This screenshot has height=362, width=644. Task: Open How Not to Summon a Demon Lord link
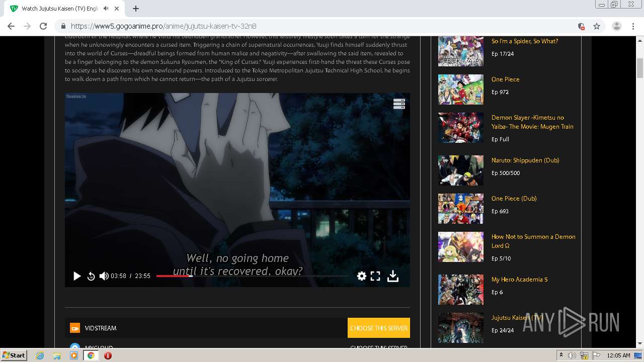click(x=533, y=241)
